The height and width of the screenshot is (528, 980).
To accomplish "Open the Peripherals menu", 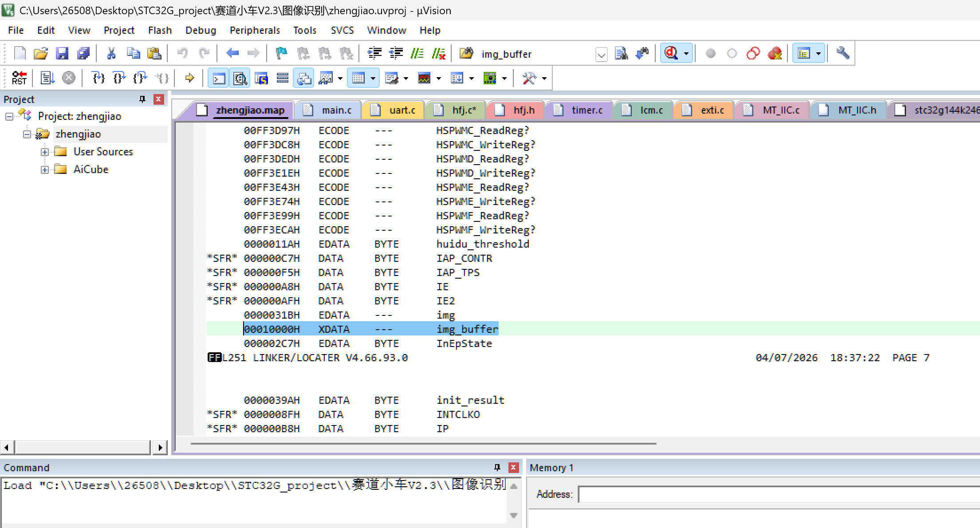I will (255, 30).
